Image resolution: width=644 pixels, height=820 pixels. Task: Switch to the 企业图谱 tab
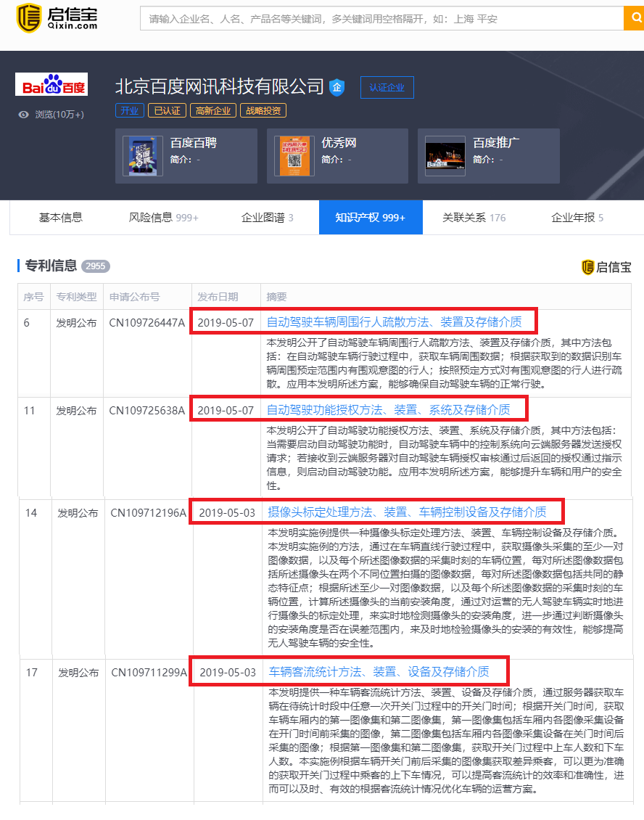(x=267, y=218)
